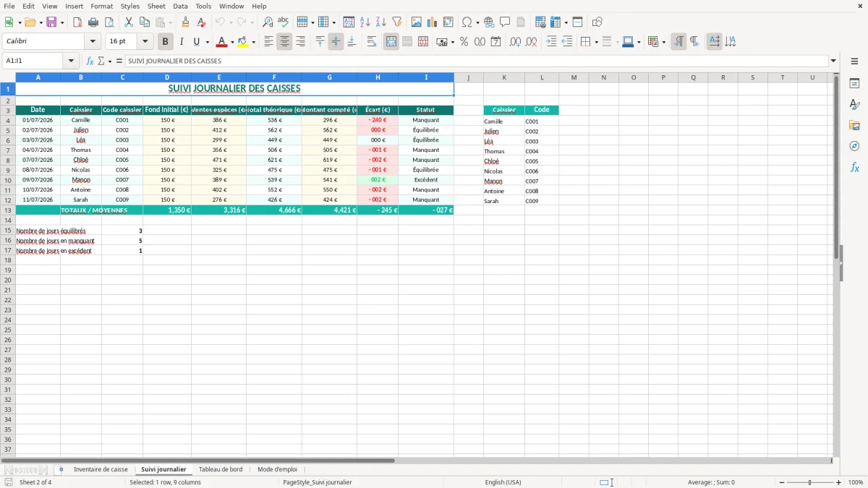Click the yellow Background Color swatch
Screen dimensions: 868x488
(242, 42)
